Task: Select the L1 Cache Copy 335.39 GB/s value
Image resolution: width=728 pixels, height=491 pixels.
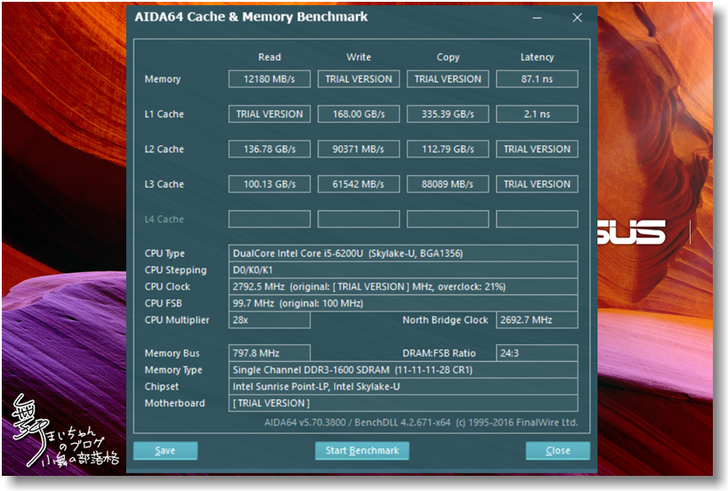Action: pos(447,114)
